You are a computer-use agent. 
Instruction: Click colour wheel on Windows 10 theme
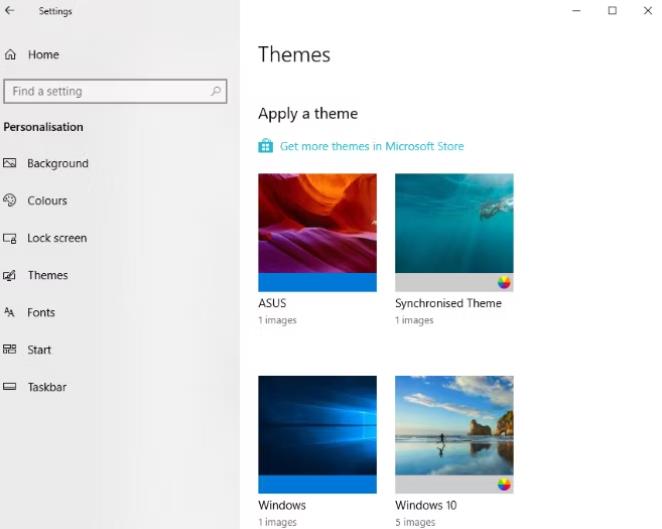click(x=504, y=484)
